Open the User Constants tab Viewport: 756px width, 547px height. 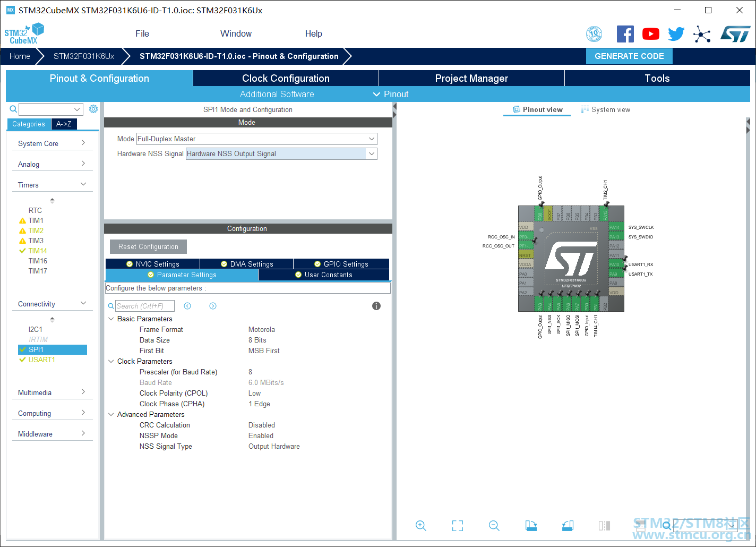click(324, 275)
